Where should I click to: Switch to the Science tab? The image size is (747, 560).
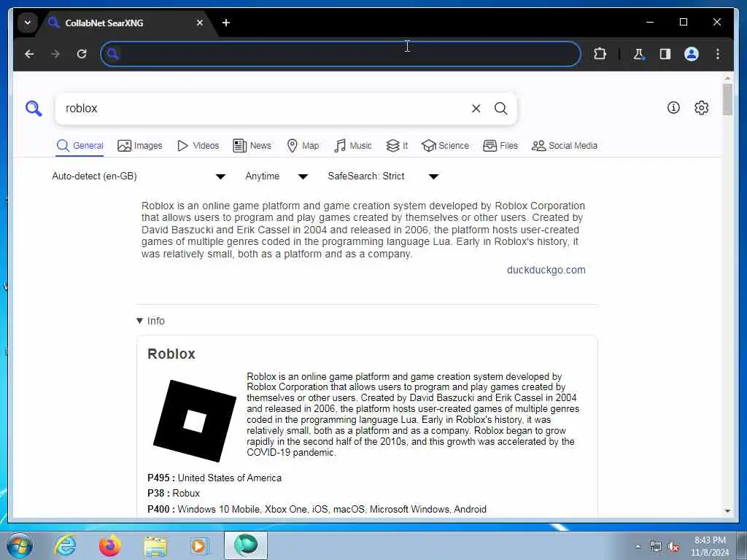(446, 146)
